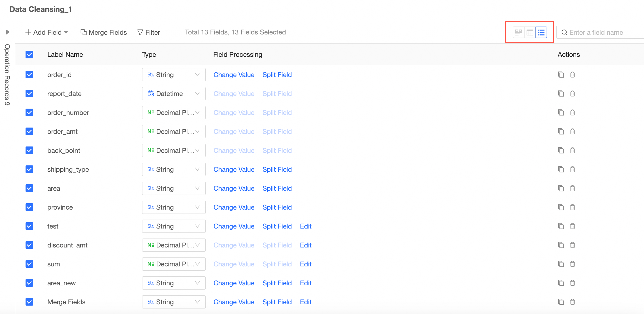
Task: Click Merge Fields in the toolbar
Action: pyautogui.click(x=104, y=32)
